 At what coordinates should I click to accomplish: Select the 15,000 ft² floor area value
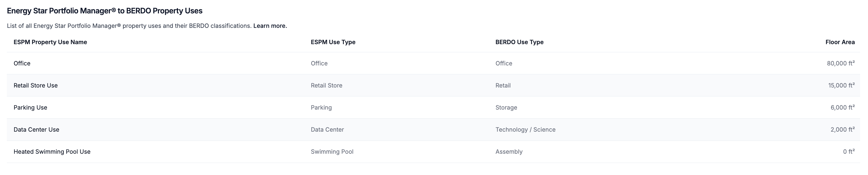coord(841,86)
